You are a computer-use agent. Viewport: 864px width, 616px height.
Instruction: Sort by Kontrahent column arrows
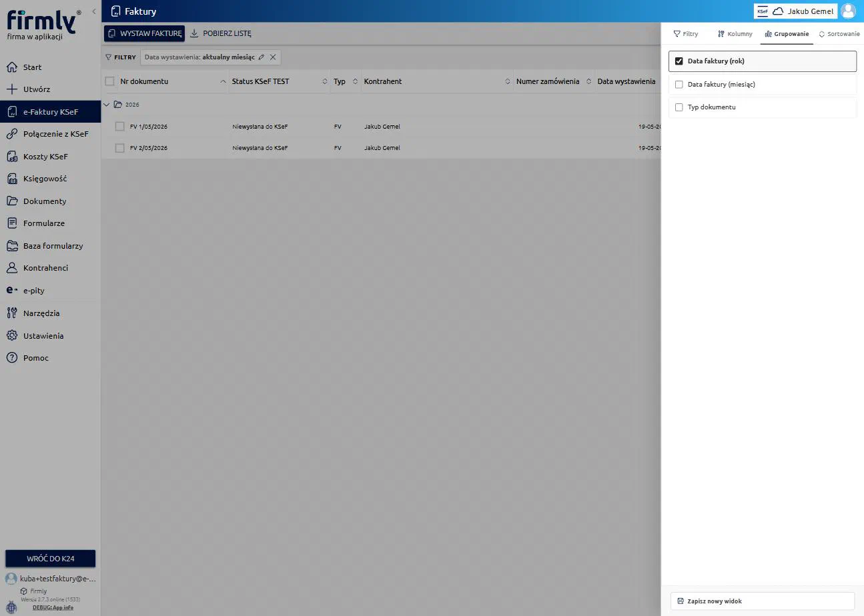tap(508, 81)
